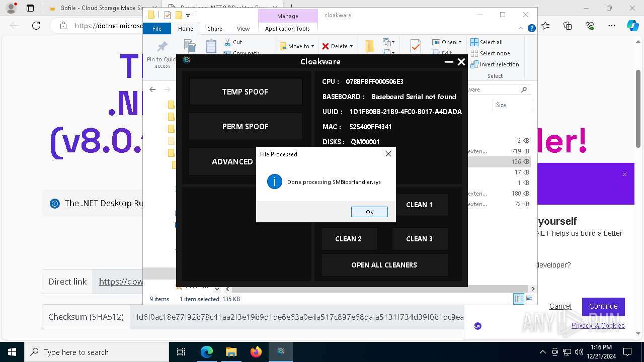The image size is (644, 362).
Task: Open File Explorer from taskbar
Action: click(x=231, y=352)
